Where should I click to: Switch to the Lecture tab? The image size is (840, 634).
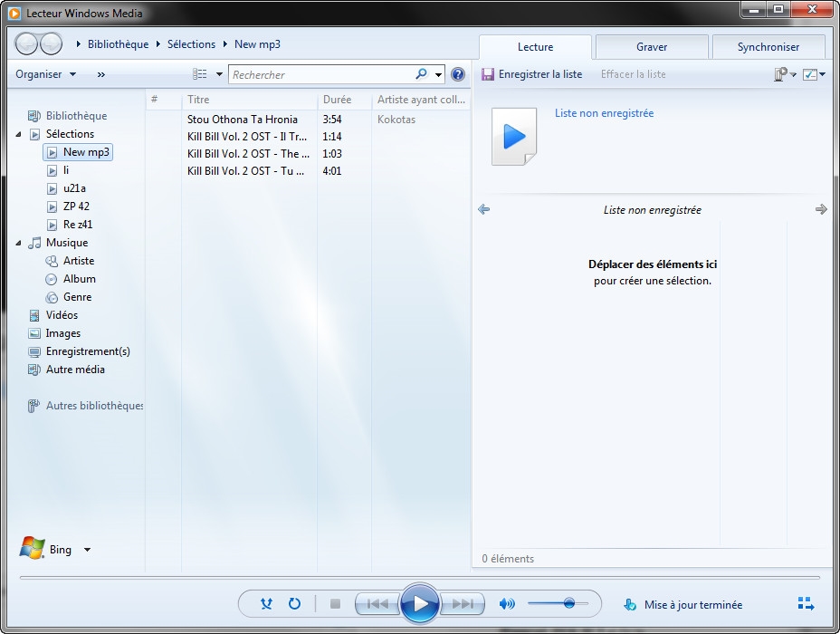[x=535, y=46]
